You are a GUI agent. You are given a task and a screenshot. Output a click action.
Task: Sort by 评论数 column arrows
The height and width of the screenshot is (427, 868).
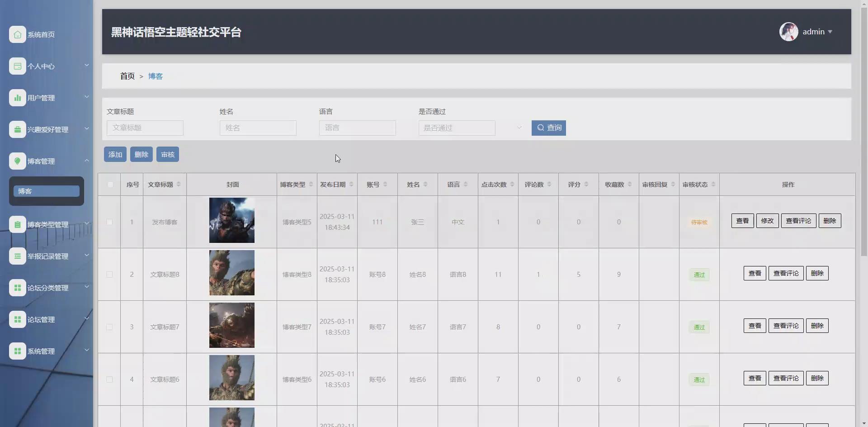[x=549, y=184]
